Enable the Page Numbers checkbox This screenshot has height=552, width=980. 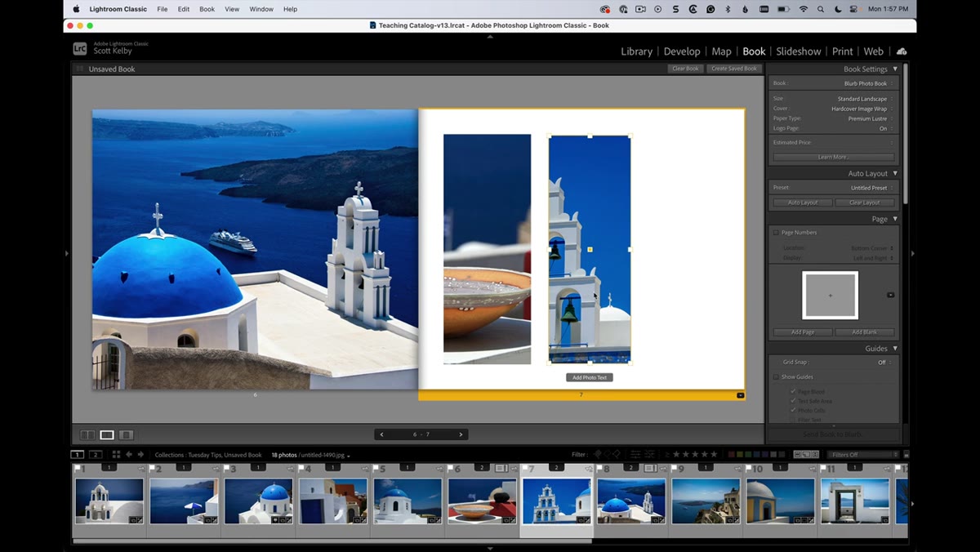(777, 233)
